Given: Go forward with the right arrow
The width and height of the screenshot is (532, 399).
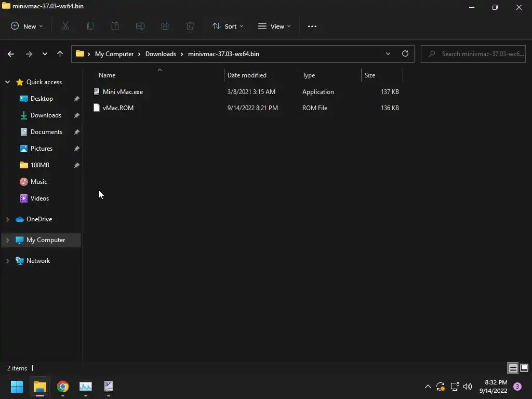Looking at the screenshot, I should pos(29,54).
